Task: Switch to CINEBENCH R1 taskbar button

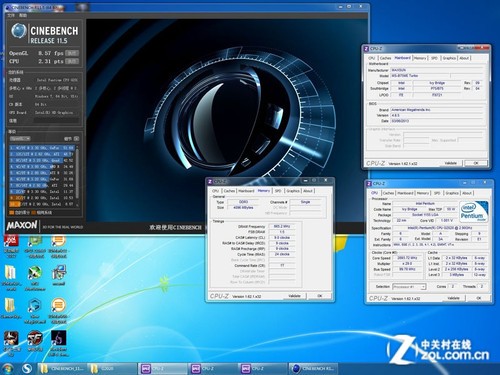Action: point(313,369)
